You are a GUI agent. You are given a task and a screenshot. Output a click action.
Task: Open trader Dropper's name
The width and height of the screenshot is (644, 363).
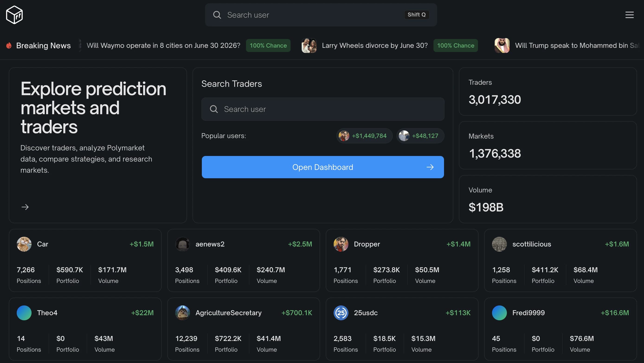click(x=367, y=244)
